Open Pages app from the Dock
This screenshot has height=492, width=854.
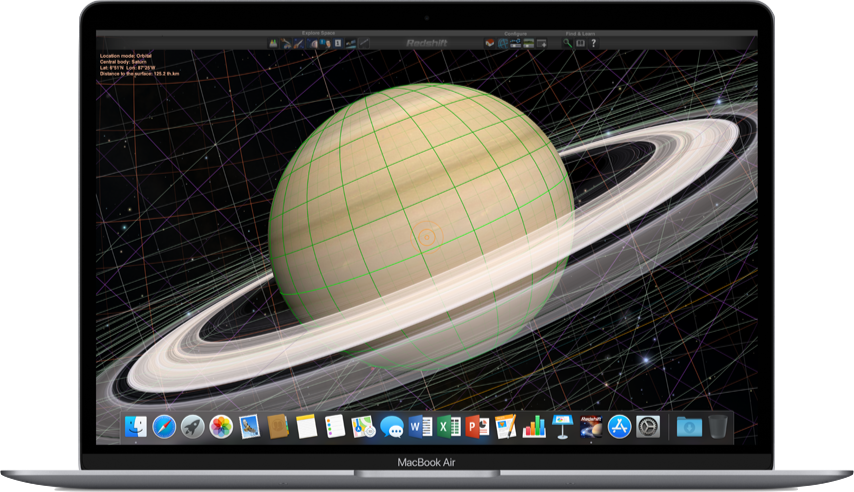coord(505,427)
